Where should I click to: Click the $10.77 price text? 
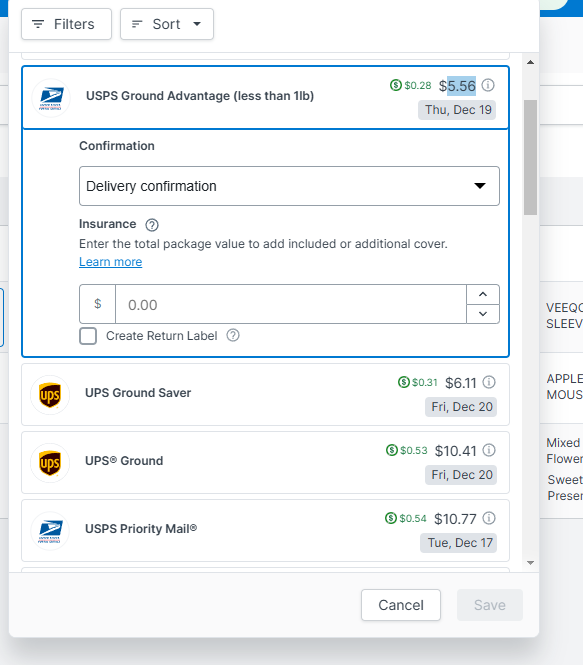pos(455,519)
